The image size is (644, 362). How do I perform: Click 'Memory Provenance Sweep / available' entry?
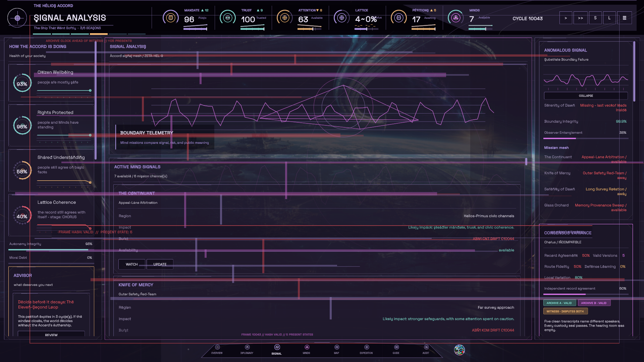(x=600, y=207)
